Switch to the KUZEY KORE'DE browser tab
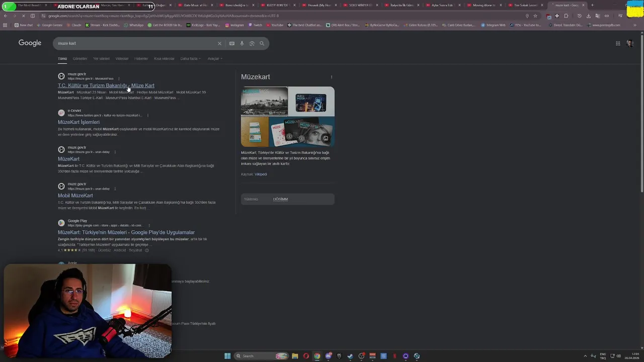The height and width of the screenshot is (362, 644). pyautogui.click(x=278, y=5)
